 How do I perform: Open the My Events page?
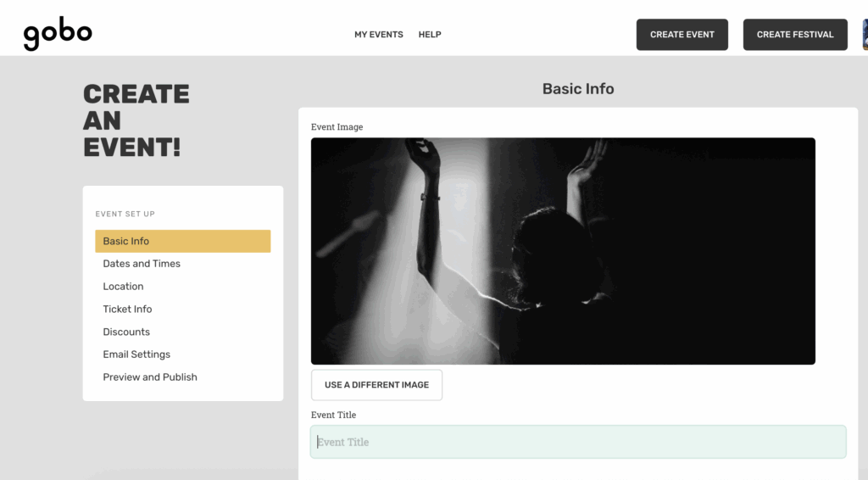click(x=379, y=34)
